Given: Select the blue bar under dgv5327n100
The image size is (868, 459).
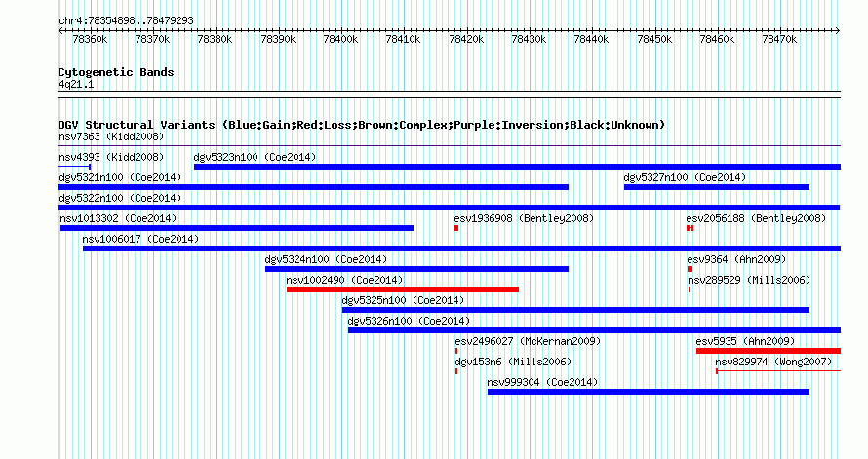Looking at the screenshot, I should (716, 187).
